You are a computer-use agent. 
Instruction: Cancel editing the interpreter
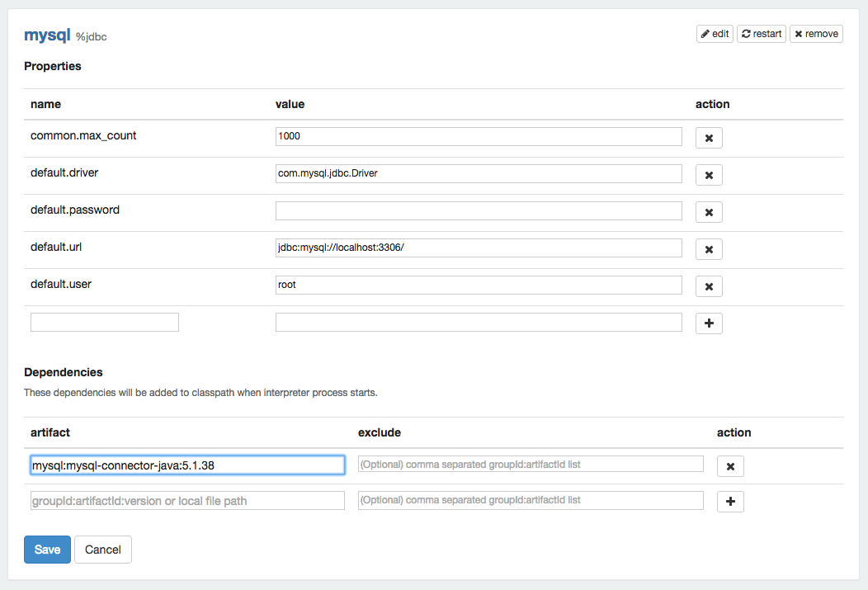103,550
